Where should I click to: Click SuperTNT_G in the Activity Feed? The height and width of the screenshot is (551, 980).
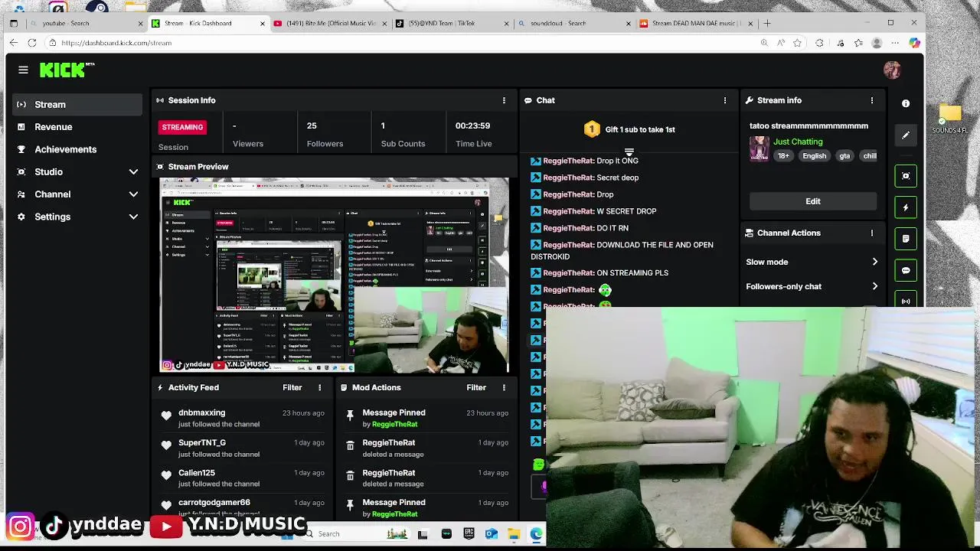pyautogui.click(x=202, y=442)
